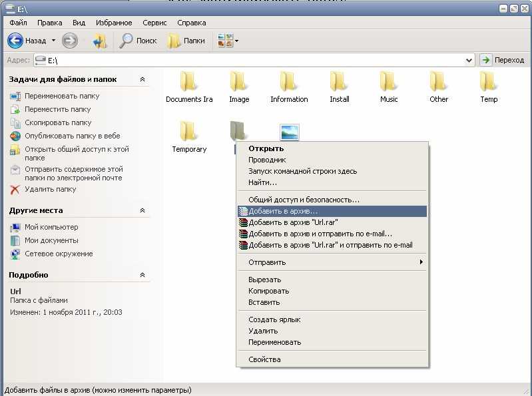Viewport: 532px width, 396px height.
Task: Open the Файл menu
Action: coord(19,23)
